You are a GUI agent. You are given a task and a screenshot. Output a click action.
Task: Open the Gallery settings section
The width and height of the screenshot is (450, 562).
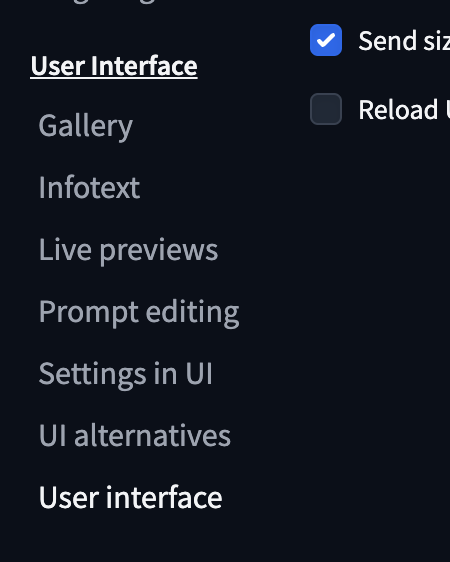86,126
